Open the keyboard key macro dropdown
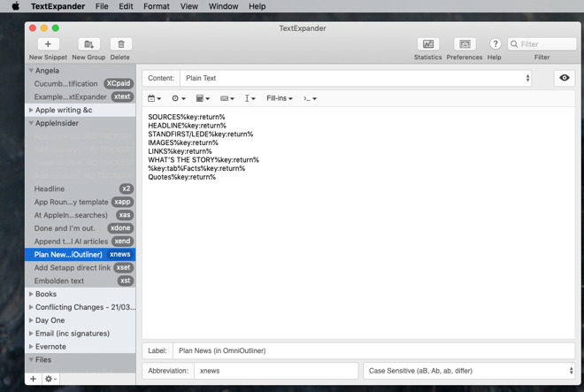Screen dimensions: 584x392 (227, 98)
